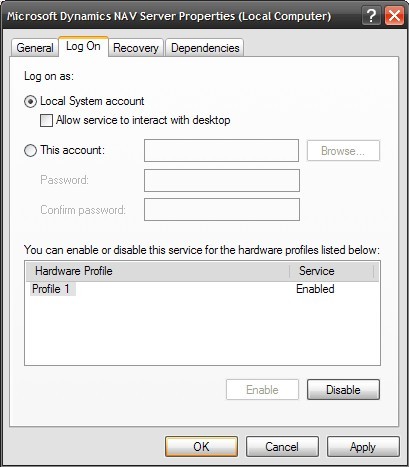Image resolution: width=409 pixels, height=467 pixels.
Task: Switch to the General tab
Action: pos(35,48)
